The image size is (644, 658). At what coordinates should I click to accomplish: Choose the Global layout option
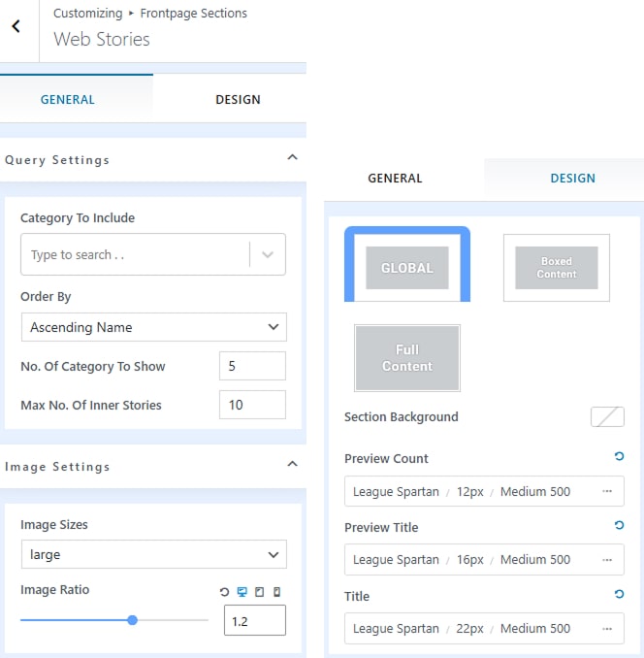point(406,267)
